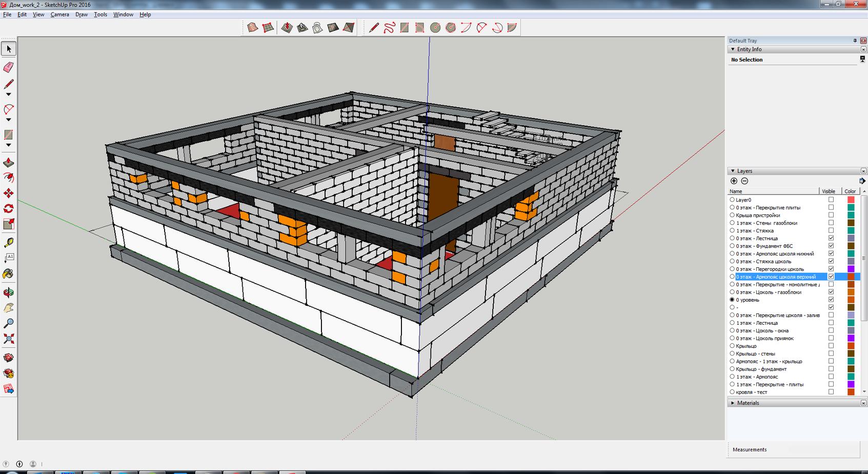This screenshot has width=868, height=474.
Task: Open the 3D Warehouse icon
Action: (8, 358)
